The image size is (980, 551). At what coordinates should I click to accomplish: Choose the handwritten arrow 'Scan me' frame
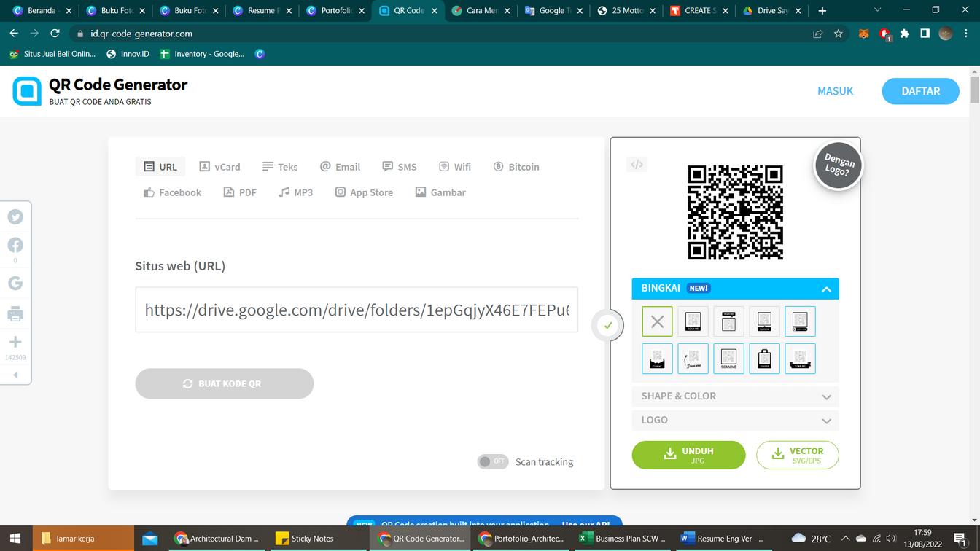(693, 359)
